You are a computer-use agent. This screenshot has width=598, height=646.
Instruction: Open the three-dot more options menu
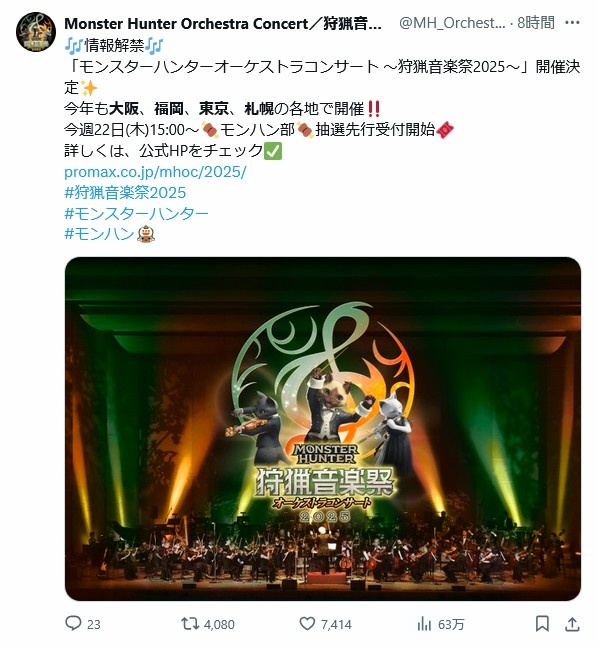(572, 23)
